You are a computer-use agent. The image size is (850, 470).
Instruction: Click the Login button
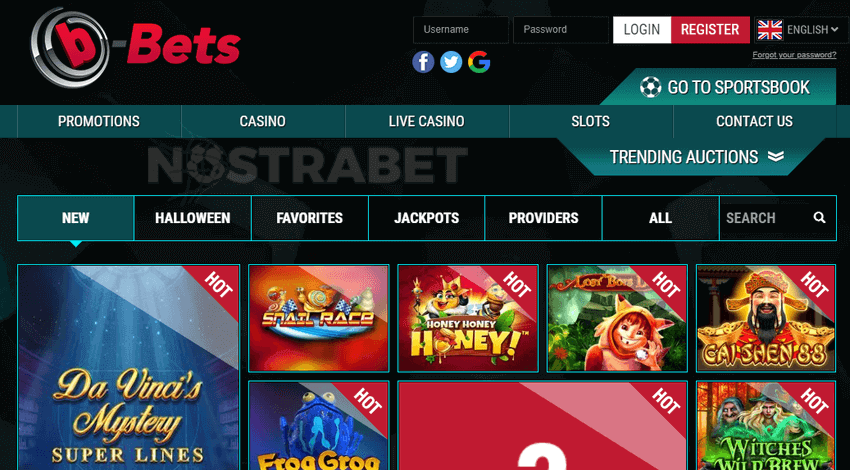tap(642, 30)
